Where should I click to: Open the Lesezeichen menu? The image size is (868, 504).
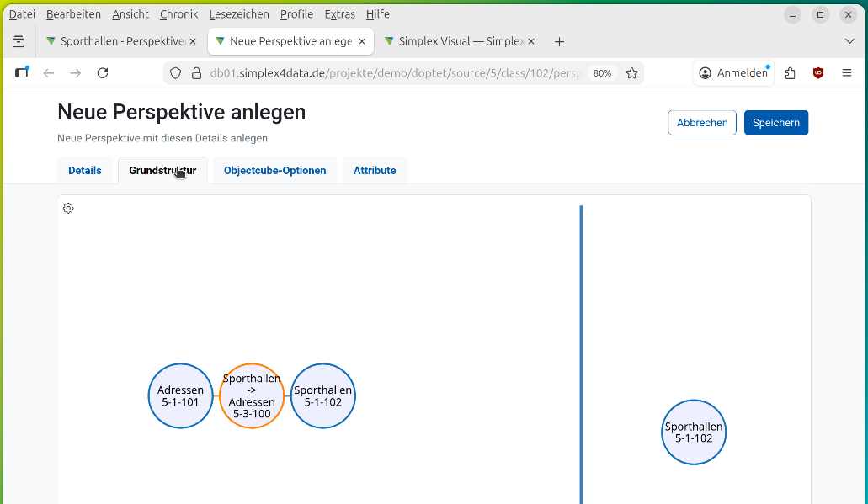239,14
